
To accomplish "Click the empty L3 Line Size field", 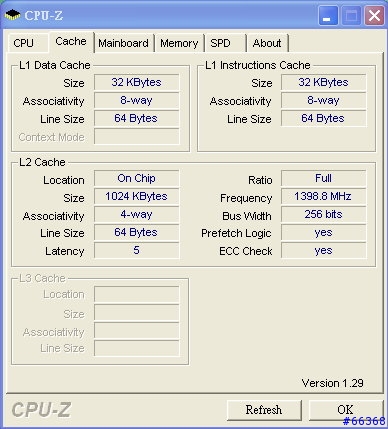I will point(137,348).
